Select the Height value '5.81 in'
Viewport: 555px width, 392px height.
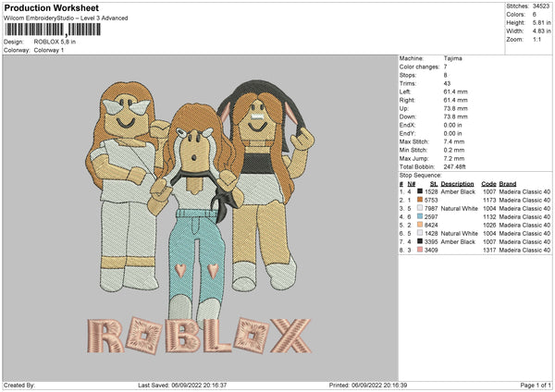(541, 22)
